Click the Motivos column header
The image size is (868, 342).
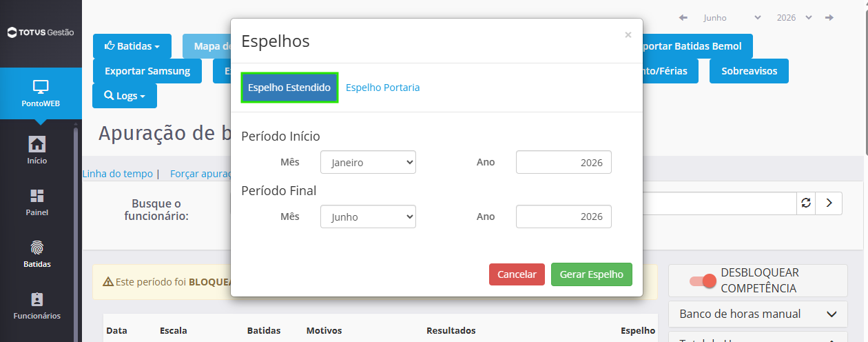[x=324, y=331]
